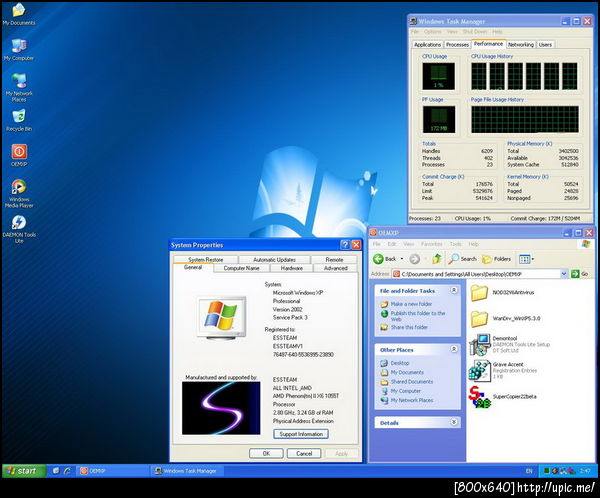The height and width of the screenshot is (498, 600).
Task: Go to My Computer under Other Places
Action: click(405, 391)
